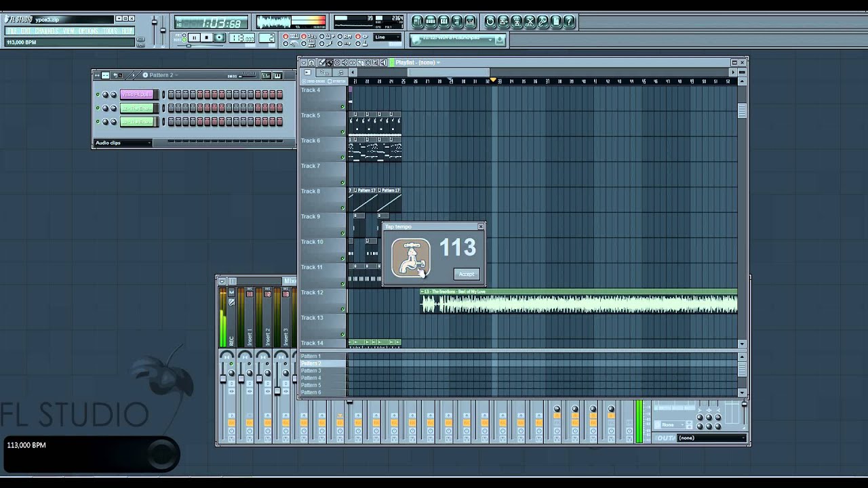Open the mixer shortcut icon
The height and width of the screenshot is (488, 868).
coord(470,22)
